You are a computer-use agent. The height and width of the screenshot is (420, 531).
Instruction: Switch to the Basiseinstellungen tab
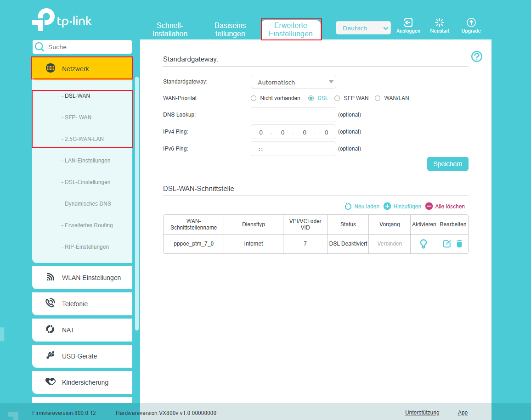point(230,29)
